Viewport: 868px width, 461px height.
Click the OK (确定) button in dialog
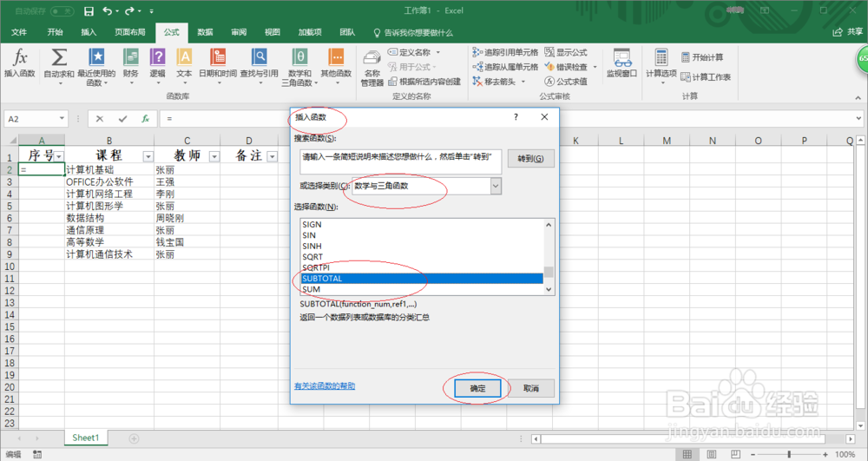point(477,388)
